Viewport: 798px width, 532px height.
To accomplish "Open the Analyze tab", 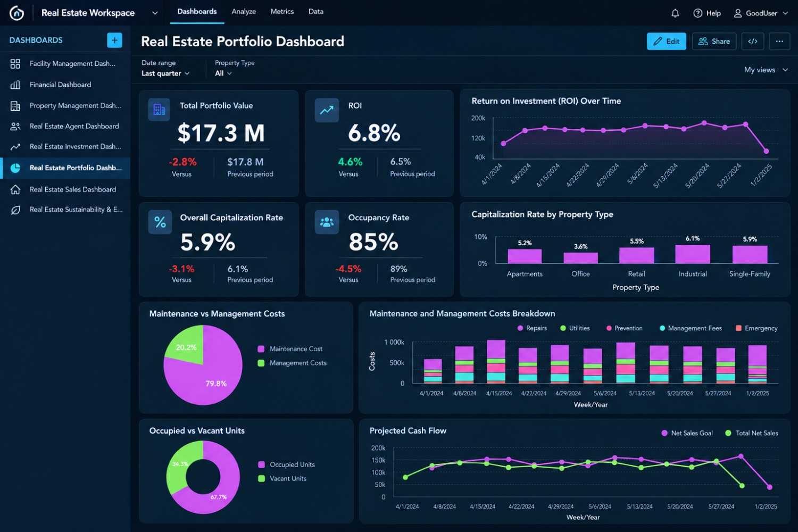I will [x=244, y=12].
